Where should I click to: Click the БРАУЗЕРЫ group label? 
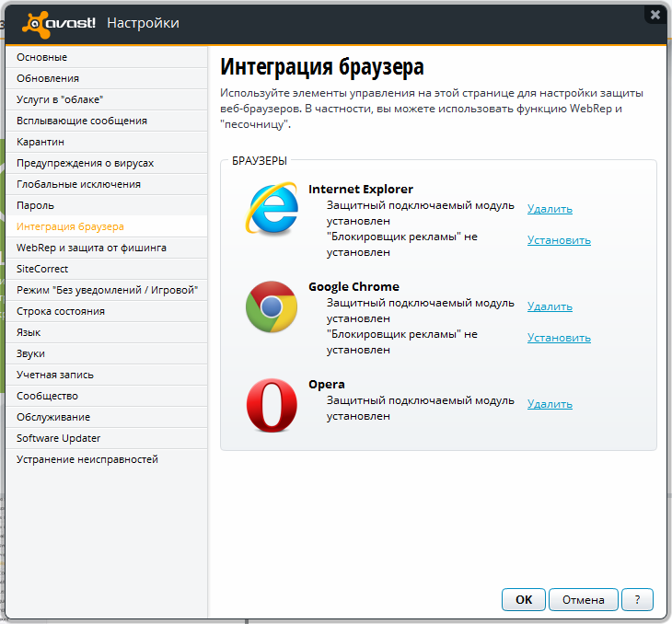click(x=260, y=161)
